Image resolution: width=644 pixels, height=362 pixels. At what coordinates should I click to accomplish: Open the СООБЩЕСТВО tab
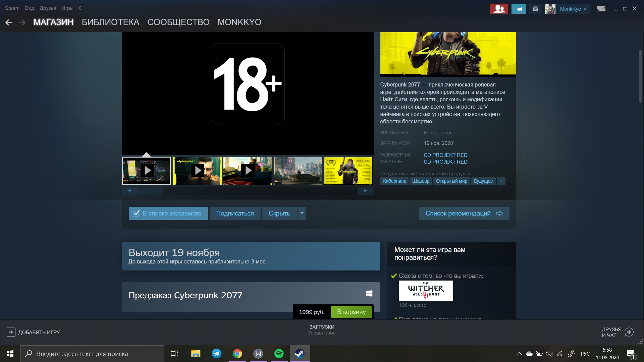pos(178,22)
